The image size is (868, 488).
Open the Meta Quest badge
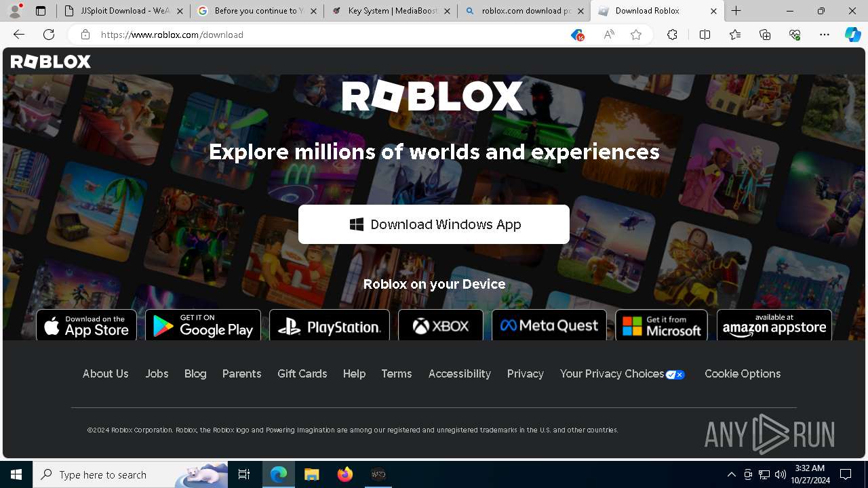point(549,325)
